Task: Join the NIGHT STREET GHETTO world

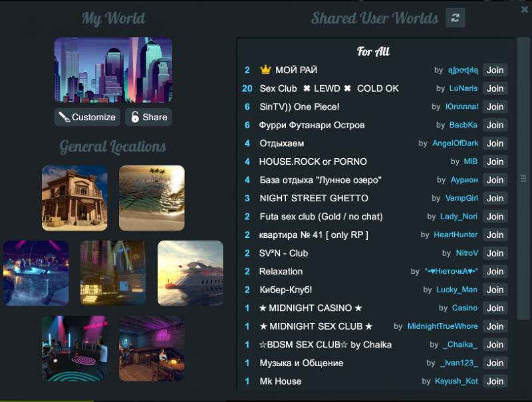Action: pyautogui.click(x=495, y=198)
